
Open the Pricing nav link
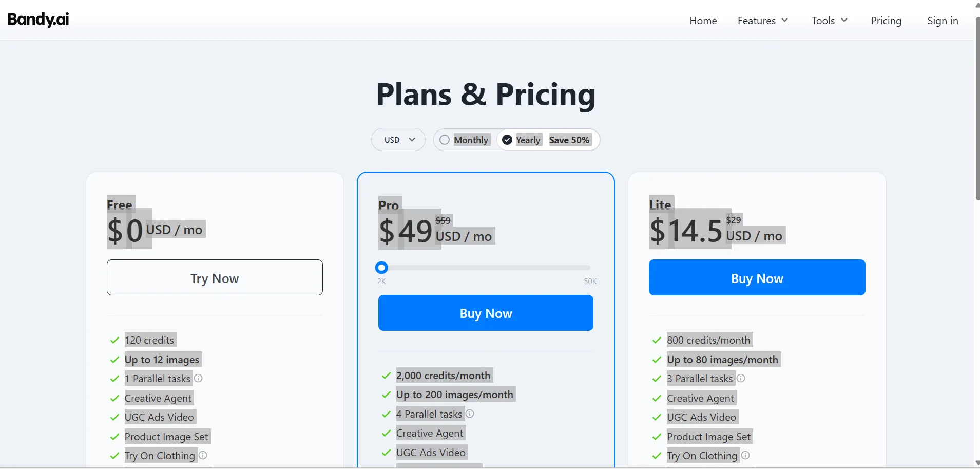coord(886,21)
